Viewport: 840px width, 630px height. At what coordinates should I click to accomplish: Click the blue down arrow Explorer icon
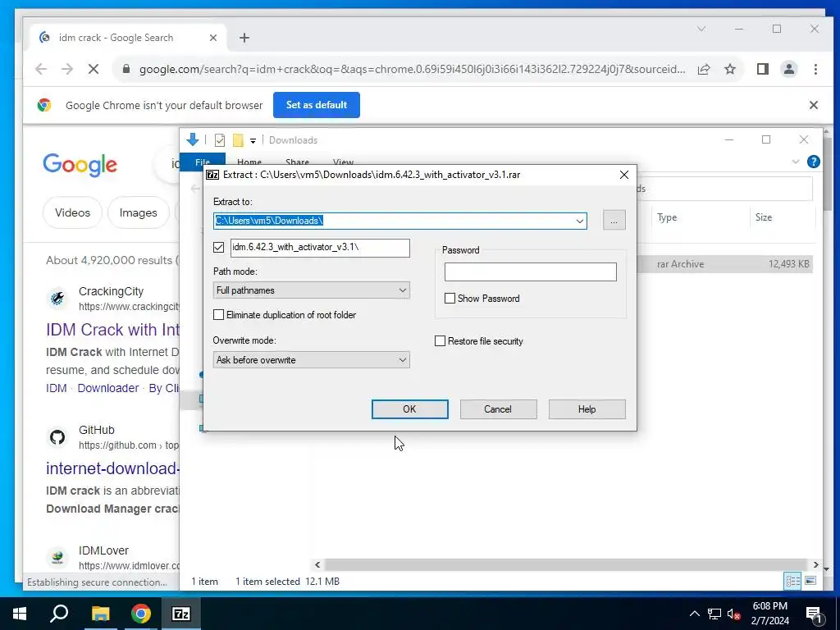click(193, 139)
